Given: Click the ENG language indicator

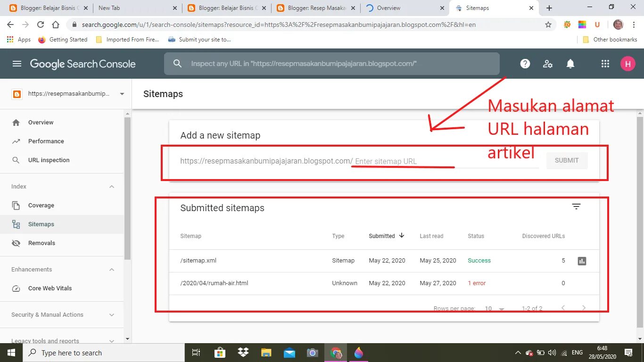Looking at the screenshot, I should pos(577,353).
